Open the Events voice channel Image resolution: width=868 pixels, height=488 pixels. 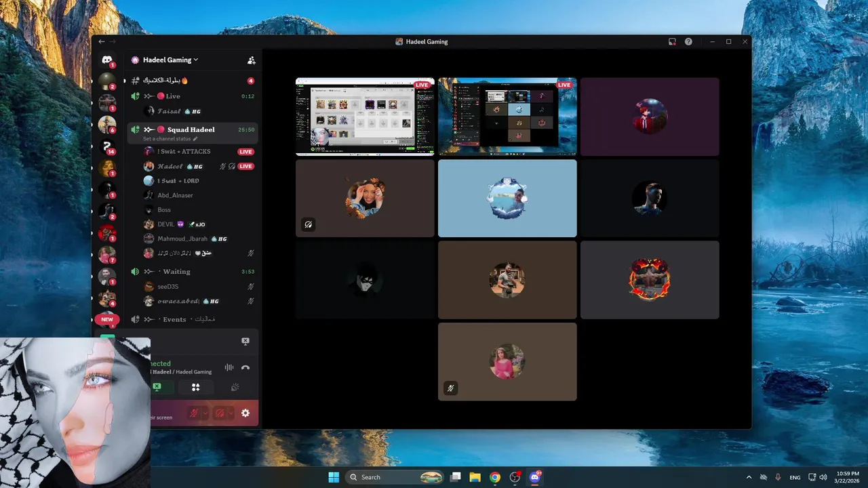[192, 319]
